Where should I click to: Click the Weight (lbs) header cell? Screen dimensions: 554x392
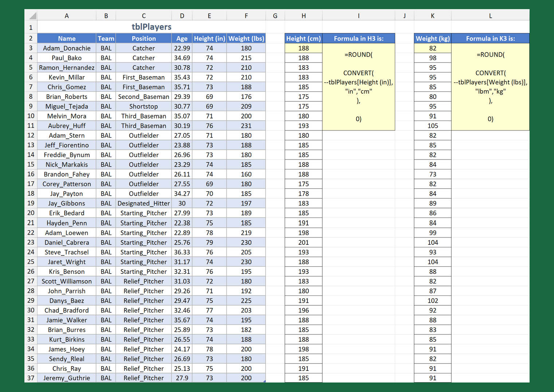click(x=246, y=39)
